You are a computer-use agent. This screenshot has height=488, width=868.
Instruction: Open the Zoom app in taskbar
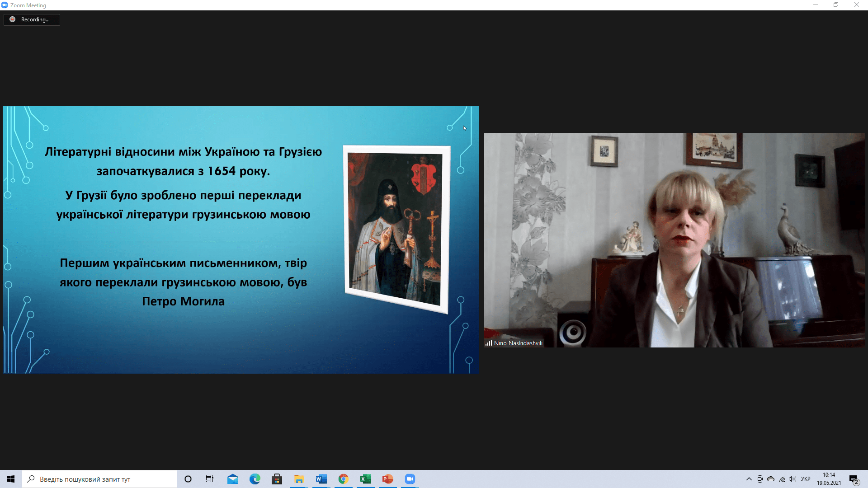(410, 479)
